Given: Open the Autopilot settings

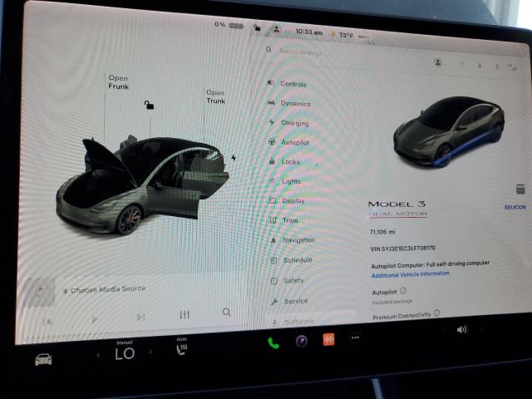Looking at the screenshot, I should click(x=289, y=142).
